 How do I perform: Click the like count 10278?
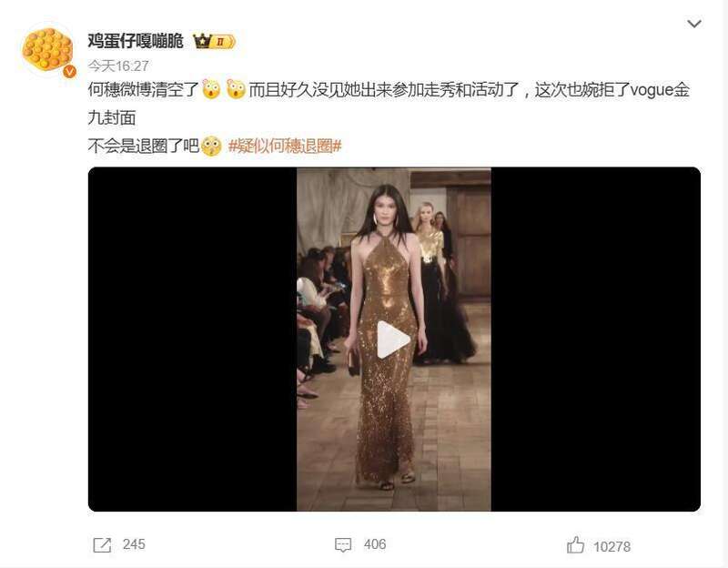click(612, 547)
